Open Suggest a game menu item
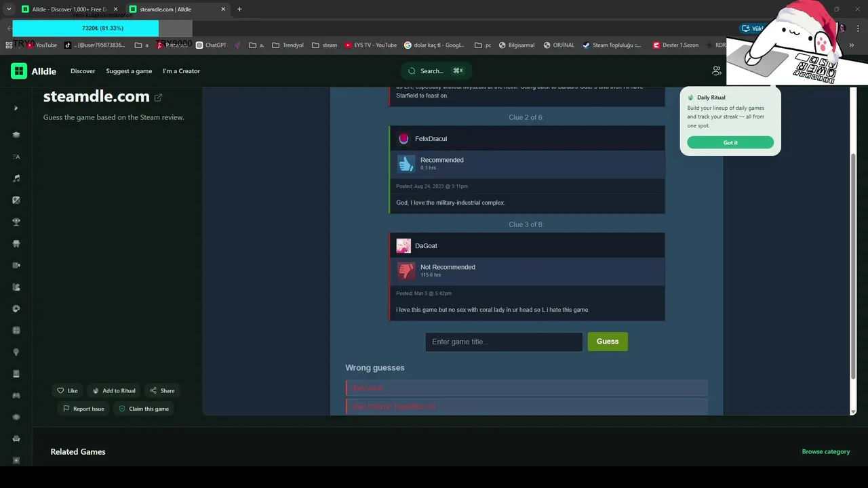 pyautogui.click(x=129, y=71)
